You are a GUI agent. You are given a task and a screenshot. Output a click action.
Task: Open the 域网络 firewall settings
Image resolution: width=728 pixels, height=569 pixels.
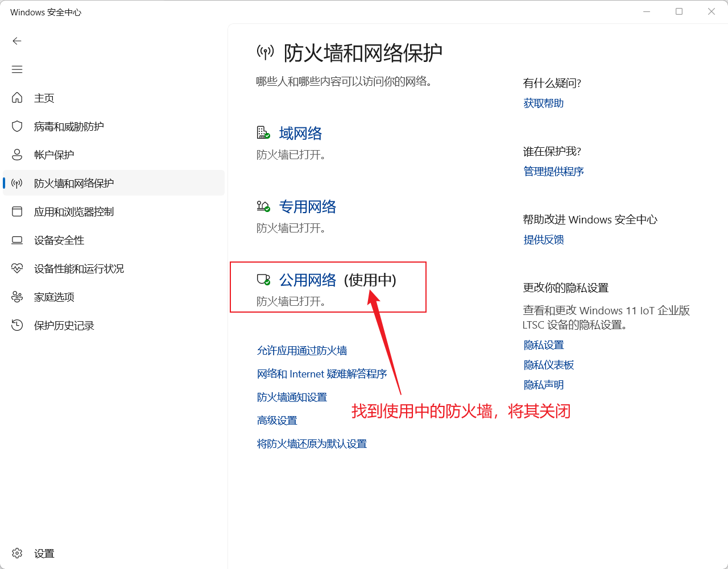[300, 133]
